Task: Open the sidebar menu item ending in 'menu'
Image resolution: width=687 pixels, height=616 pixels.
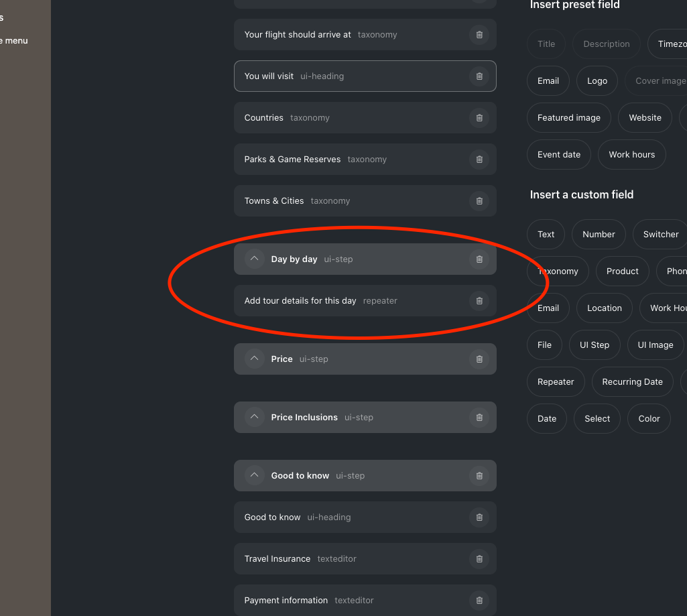Action: [x=13, y=40]
